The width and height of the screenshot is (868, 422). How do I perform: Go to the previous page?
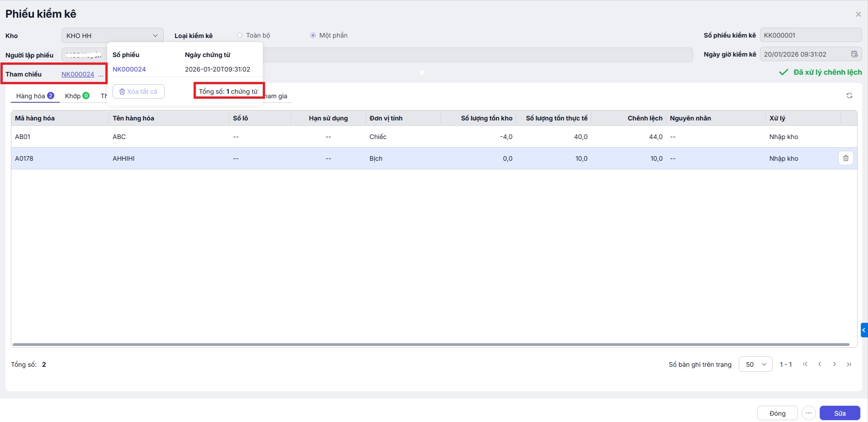click(820, 364)
